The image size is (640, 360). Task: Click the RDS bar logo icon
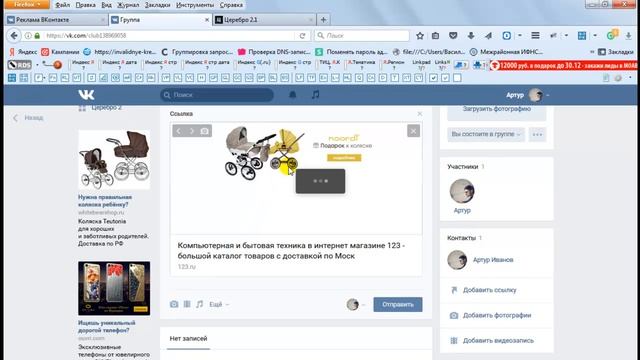20,65
